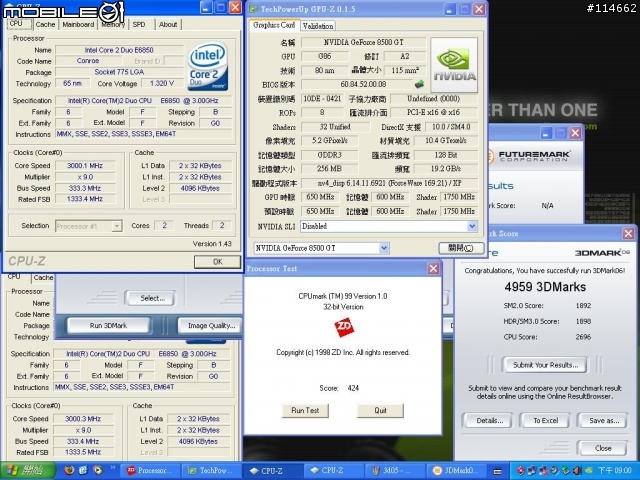This screenshot has height=480, width=640.
Task: Switch to the 3d05 taskbar button
Action: (394, 471)
